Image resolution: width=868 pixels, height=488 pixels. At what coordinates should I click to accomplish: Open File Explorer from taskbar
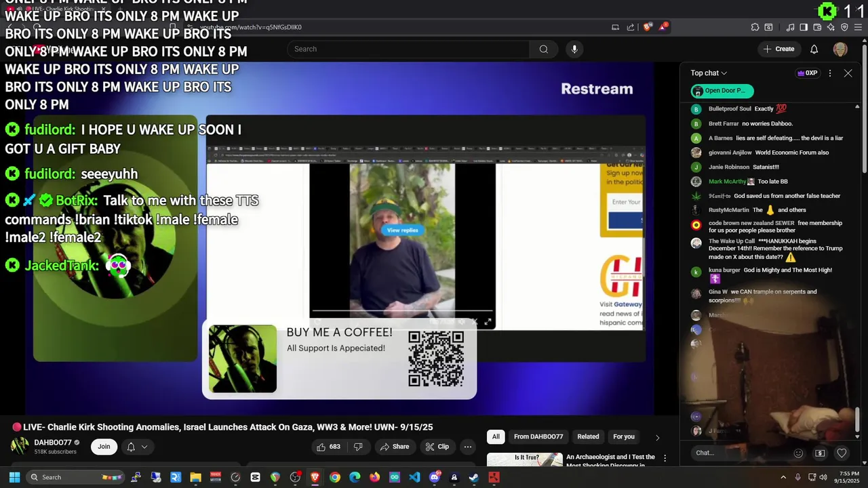click(195, 477)
